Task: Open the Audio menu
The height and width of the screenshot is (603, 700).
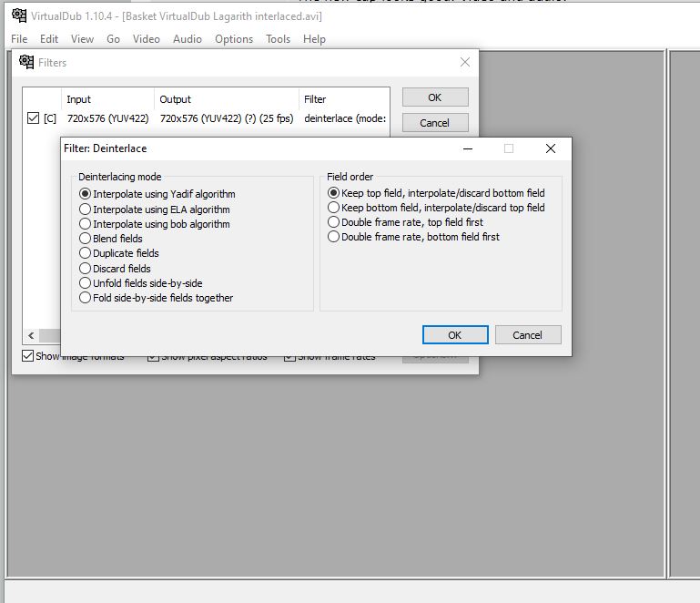Action: 188,39
